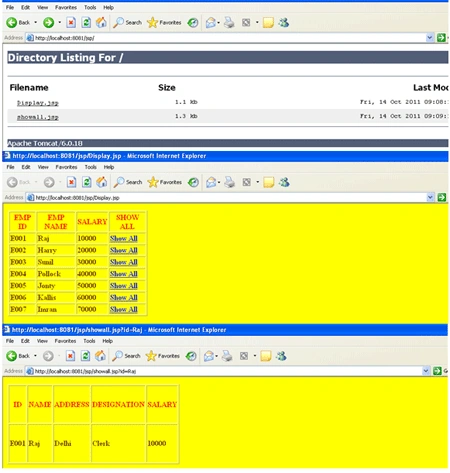Viewport: 450px width, 473px height.
Task: Click Stop icon in top browser toolbar
Action: click(x=71, y=23)
